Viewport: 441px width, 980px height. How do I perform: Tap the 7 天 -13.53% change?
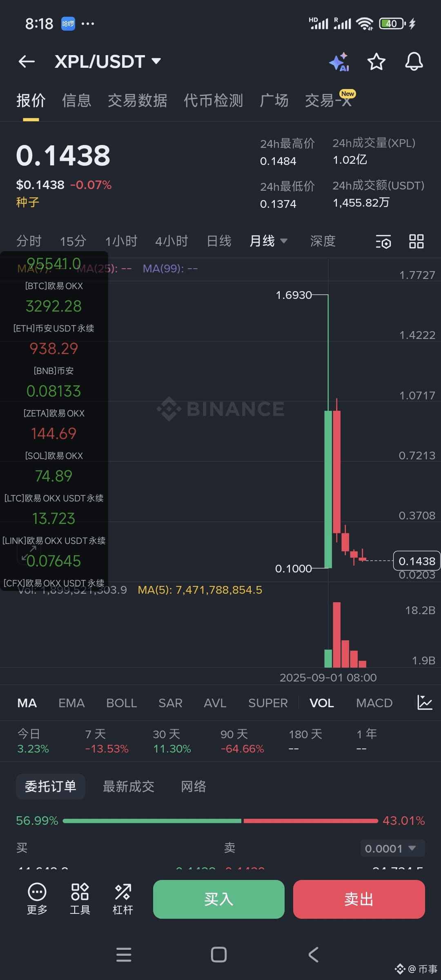click(107, 741)
